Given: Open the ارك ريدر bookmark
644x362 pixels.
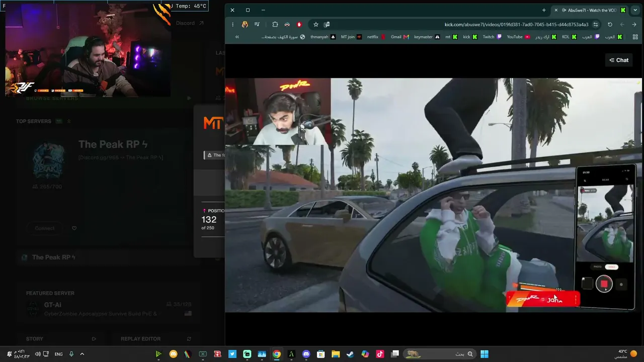Looking at the screenshot, I should 546,37.
